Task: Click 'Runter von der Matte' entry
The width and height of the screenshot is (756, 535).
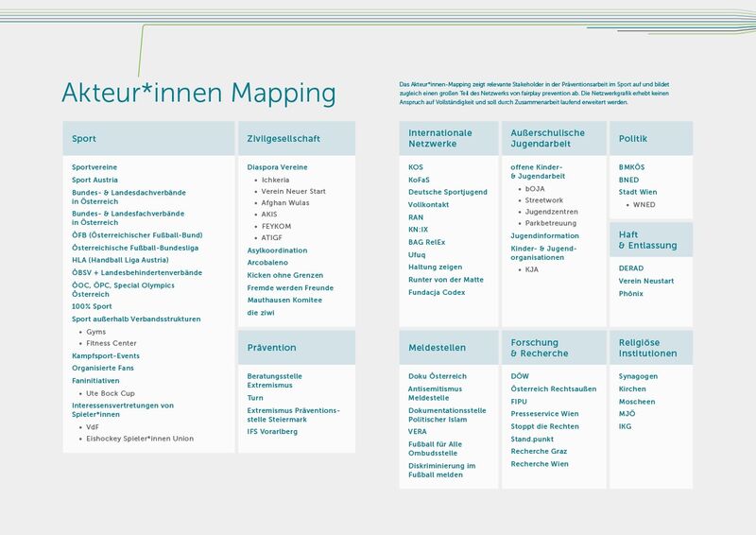Action: tap(446, 280)
